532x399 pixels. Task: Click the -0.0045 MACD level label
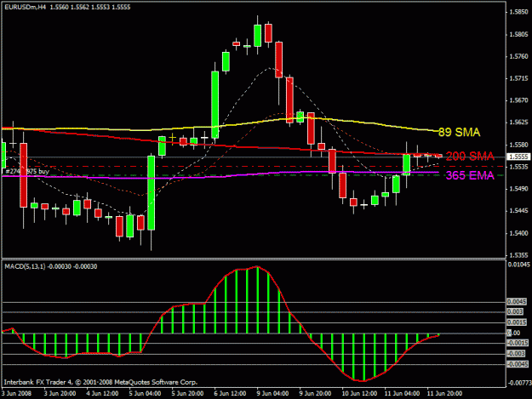pyautogui.click(x=518, y=364)
